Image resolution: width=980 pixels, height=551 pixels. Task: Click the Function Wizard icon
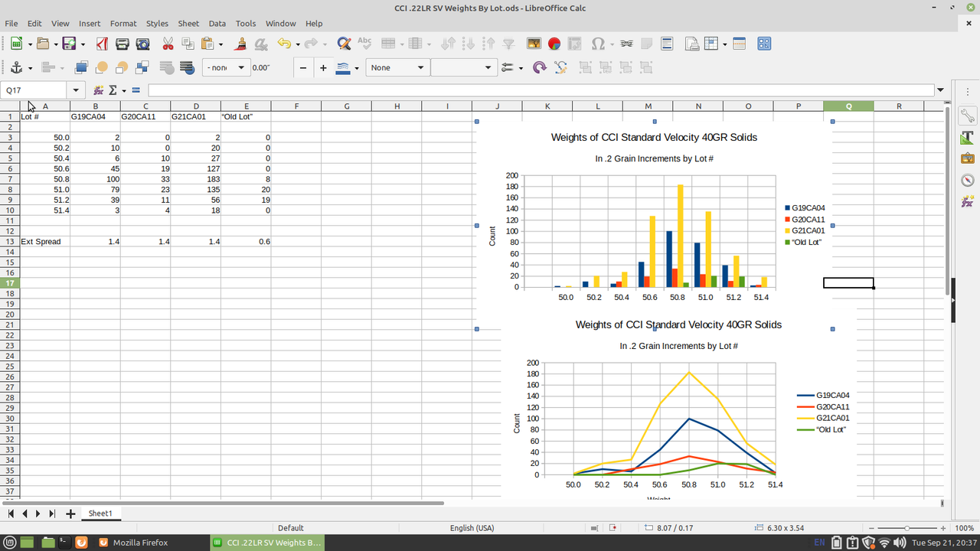pyautogui.click(x=98, y=90)
